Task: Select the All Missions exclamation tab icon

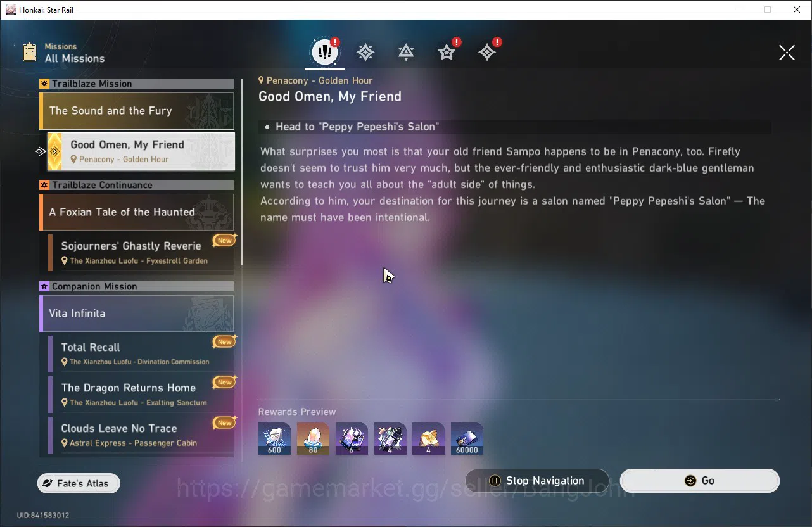Action: point(325,53)
